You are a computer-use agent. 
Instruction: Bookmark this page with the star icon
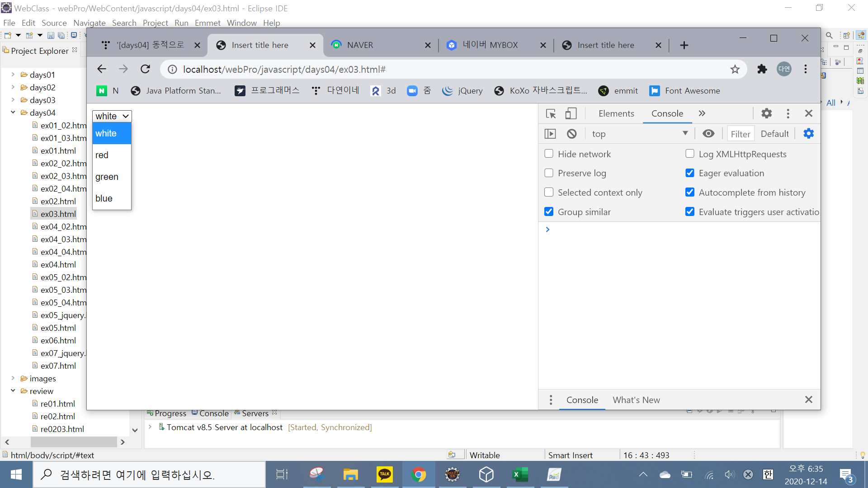[735, 69]
